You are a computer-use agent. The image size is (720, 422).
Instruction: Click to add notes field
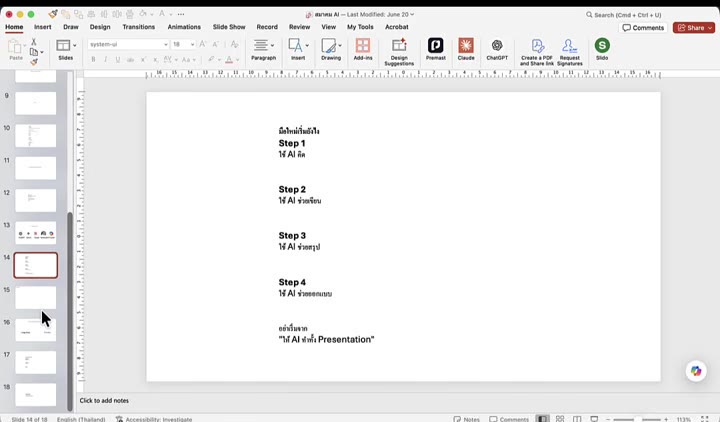coord(104,400)
